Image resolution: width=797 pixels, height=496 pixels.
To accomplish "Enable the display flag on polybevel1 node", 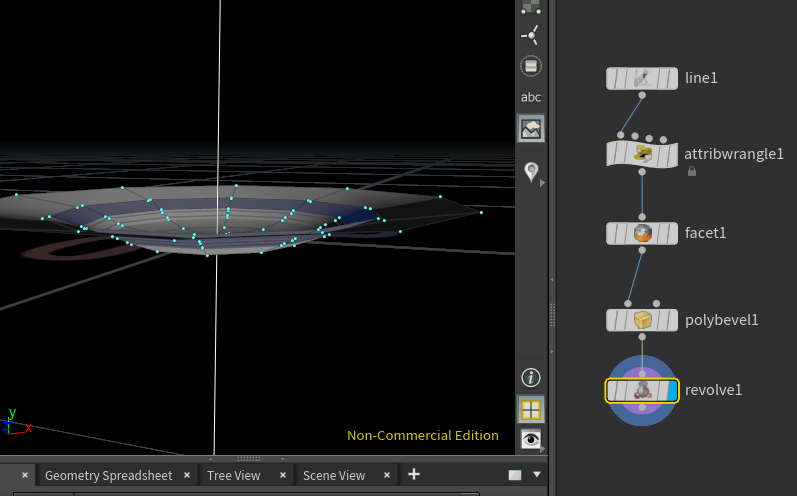I will tap(671, 320).
